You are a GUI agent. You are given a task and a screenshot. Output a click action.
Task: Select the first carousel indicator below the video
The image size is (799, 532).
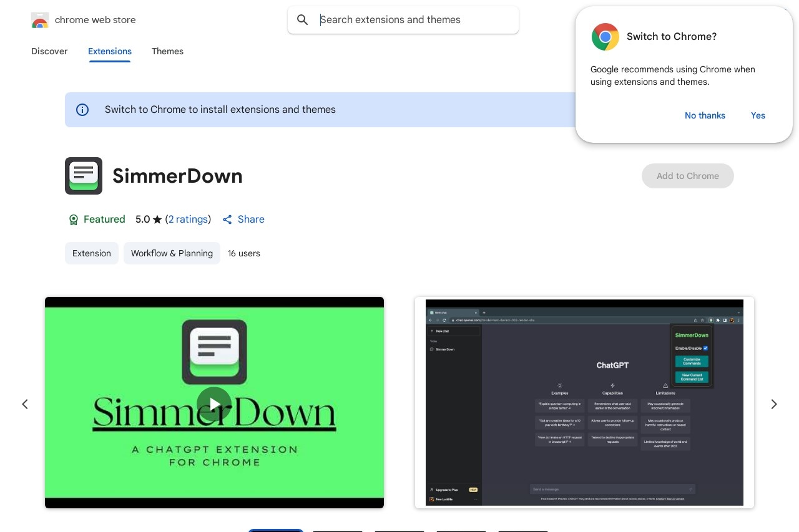(x=276, y=530)
